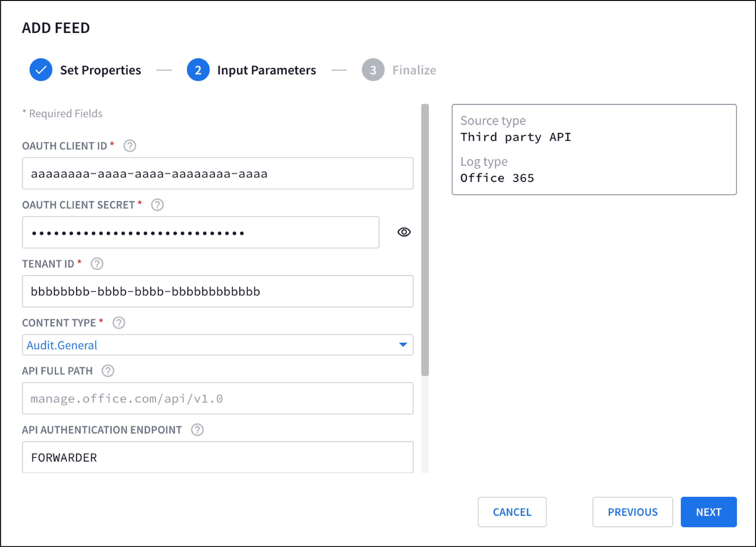The image size is (756, 547).
Task: Click the CANCEL button
Action: [x=512, y=512]
